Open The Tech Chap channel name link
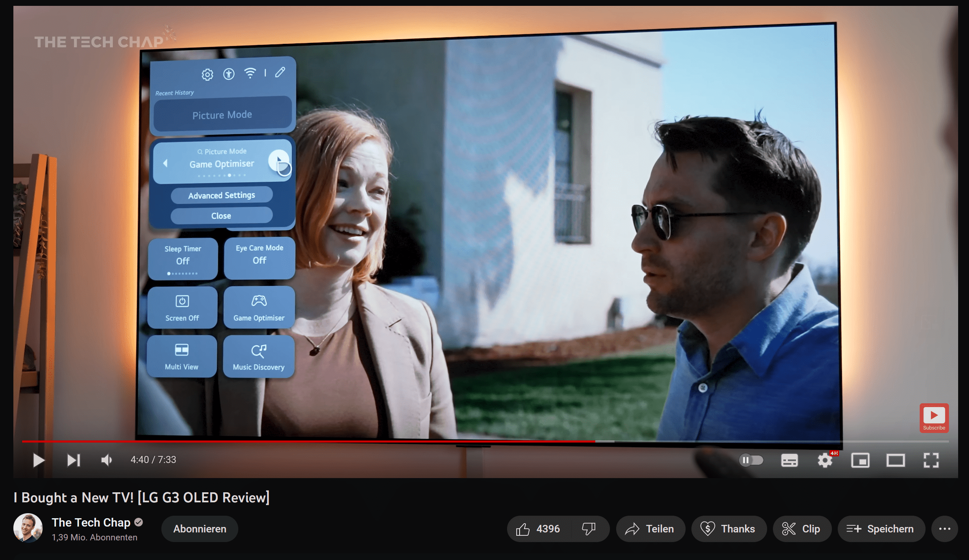This screenshot has width=969, height=560. [91, 522]
